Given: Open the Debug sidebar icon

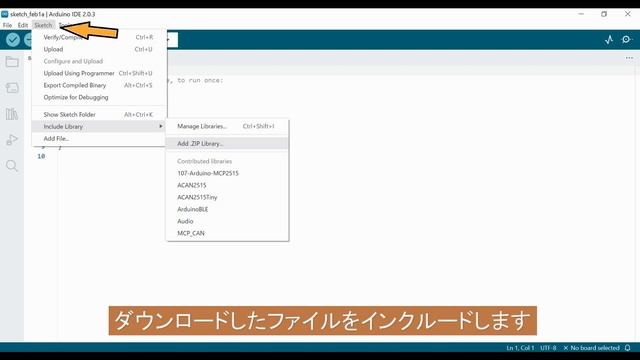Looking at the screenshot, I should (x=12, y=140).
